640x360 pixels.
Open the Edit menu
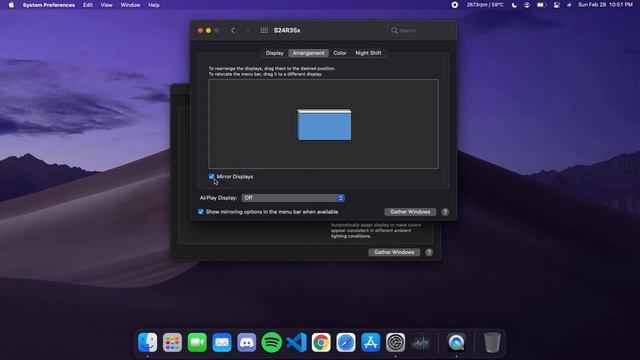tap(88, 5)
